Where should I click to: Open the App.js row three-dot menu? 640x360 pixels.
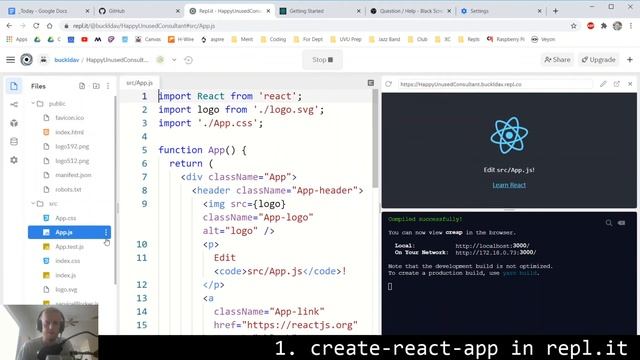click(x=106, y=232)
